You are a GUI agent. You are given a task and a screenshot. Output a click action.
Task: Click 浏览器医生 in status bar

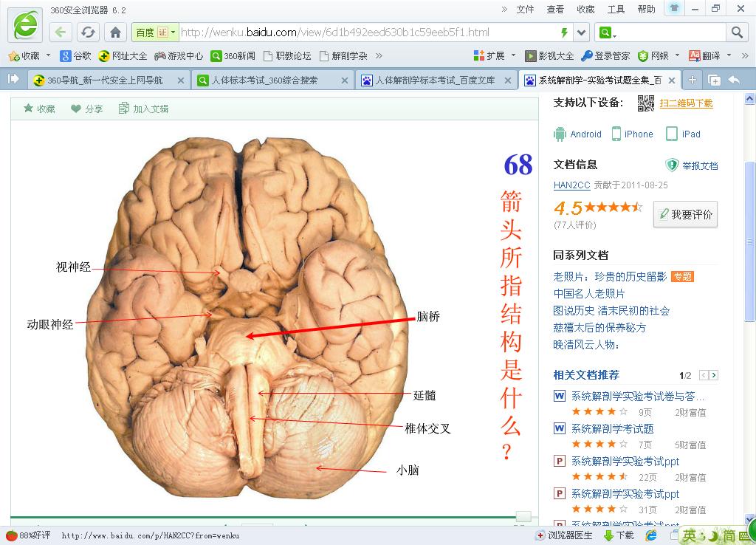(x=564, y=535)
